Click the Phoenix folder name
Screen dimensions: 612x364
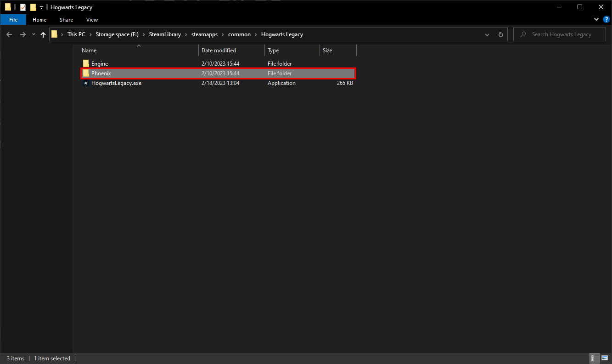click(101, 73)
